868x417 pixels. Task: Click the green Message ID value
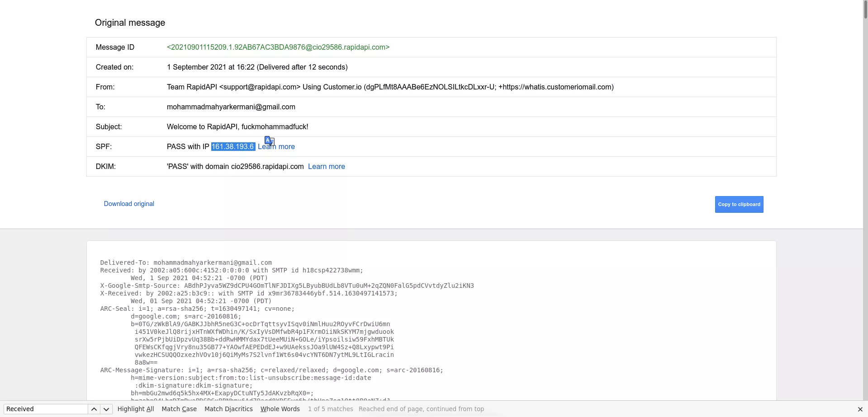pos(278,47)
